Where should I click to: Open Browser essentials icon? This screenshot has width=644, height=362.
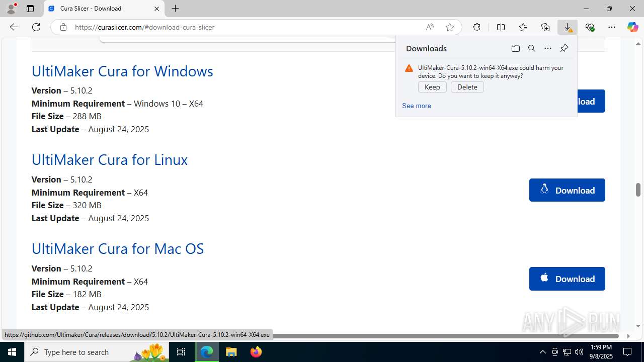click(x=590, y=27)
